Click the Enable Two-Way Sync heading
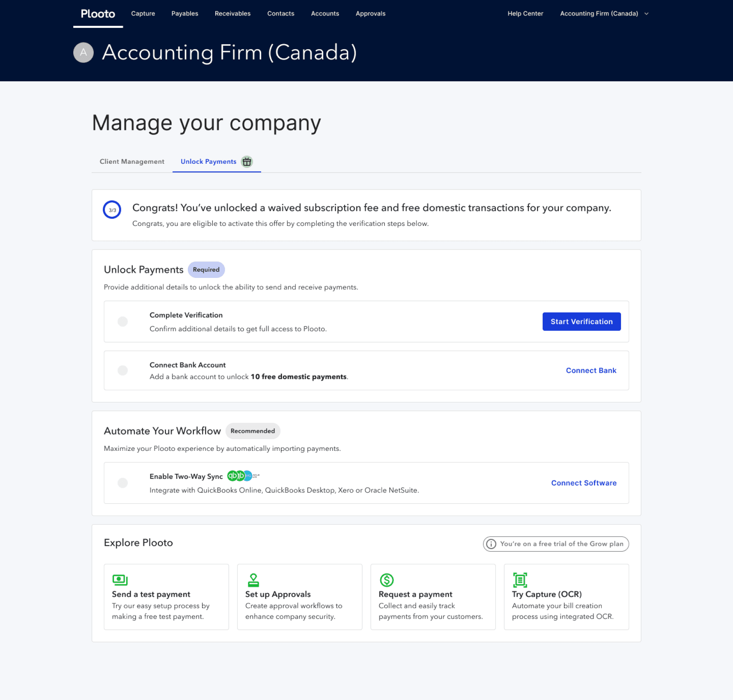This screenshot has width=733, height=700. 186,476
